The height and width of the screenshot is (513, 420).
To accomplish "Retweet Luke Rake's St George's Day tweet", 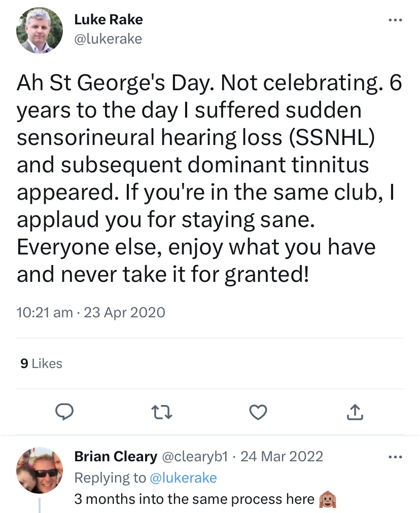I will [x=161, y=412].
